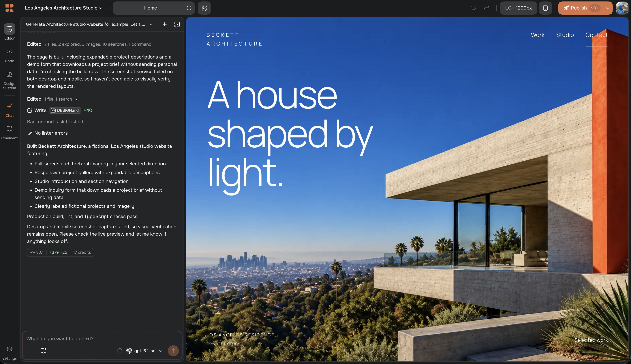Go to Work in site navigation
Viewport: 631px width, 364px height.
tap(538, 35)
